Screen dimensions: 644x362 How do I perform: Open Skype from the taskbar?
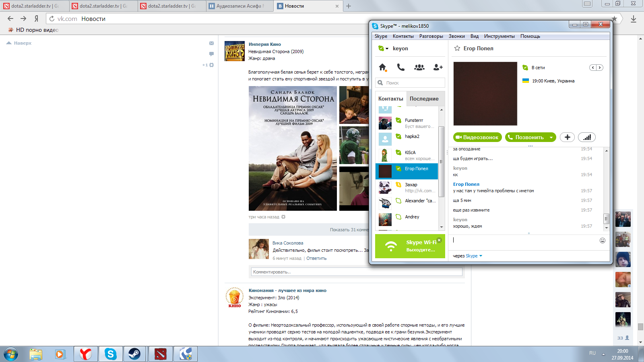click(110, 354)
